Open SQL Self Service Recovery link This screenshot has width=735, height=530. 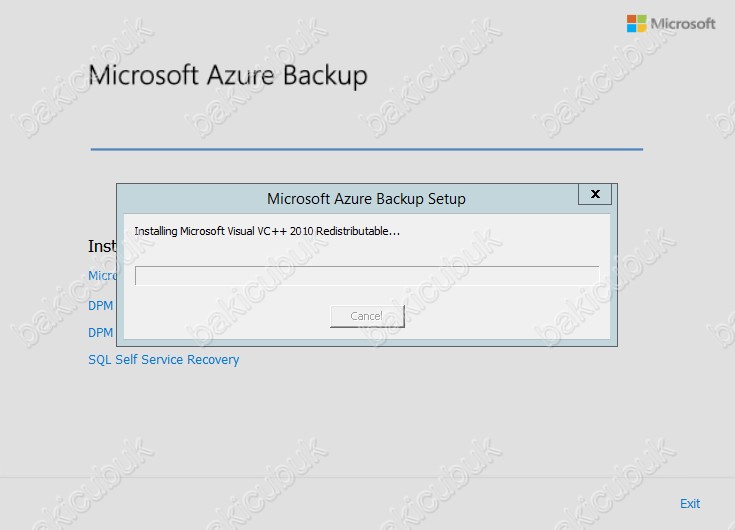164,359
